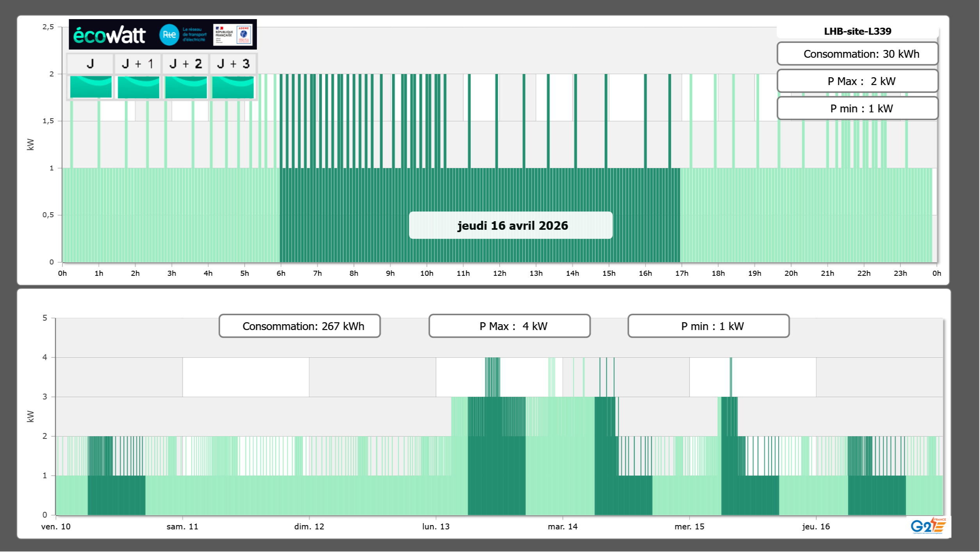Click the LHB-site-L339 site title
The height and width of the screenshot is (552, 980).
pos(857,31)
